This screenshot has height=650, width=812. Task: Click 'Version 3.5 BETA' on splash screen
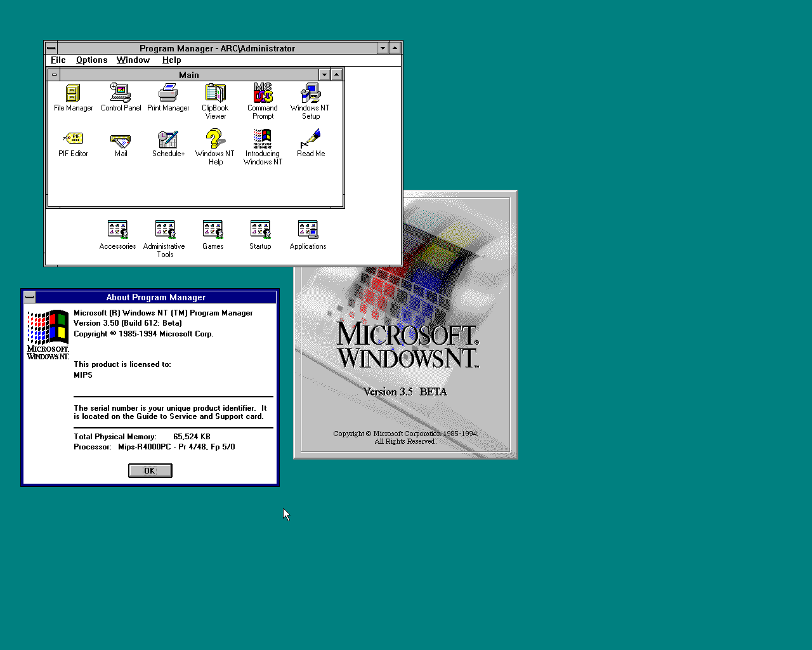[x=405, y=392]
